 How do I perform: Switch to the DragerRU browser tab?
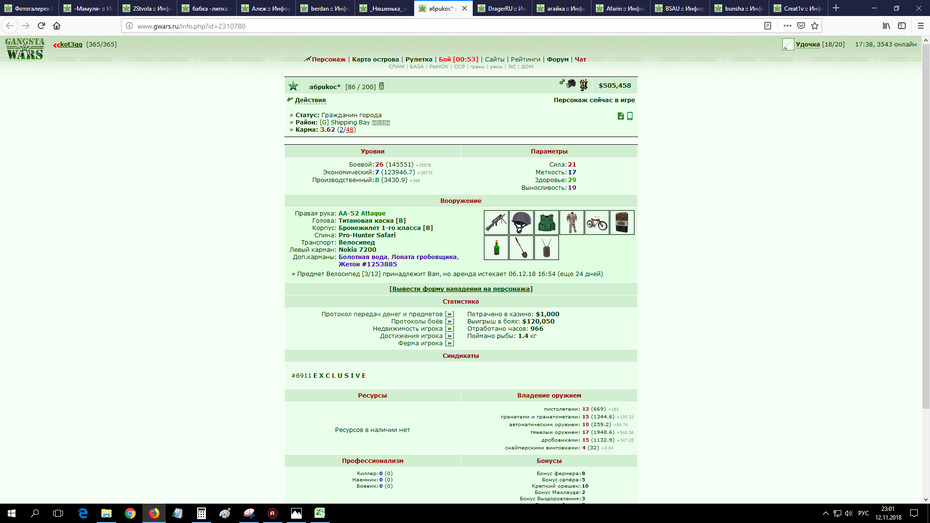pos(503,8)
